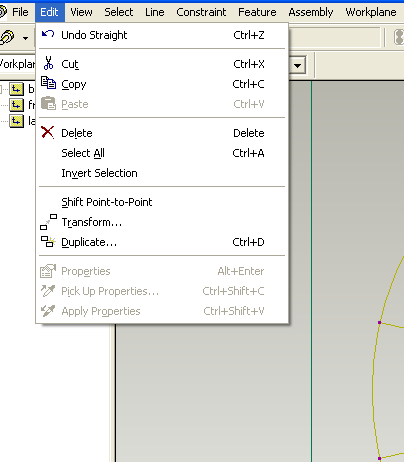Click the Ctrl+A shortcut label
The height and width of the screenshot is (462, 404).
point(248,153)
